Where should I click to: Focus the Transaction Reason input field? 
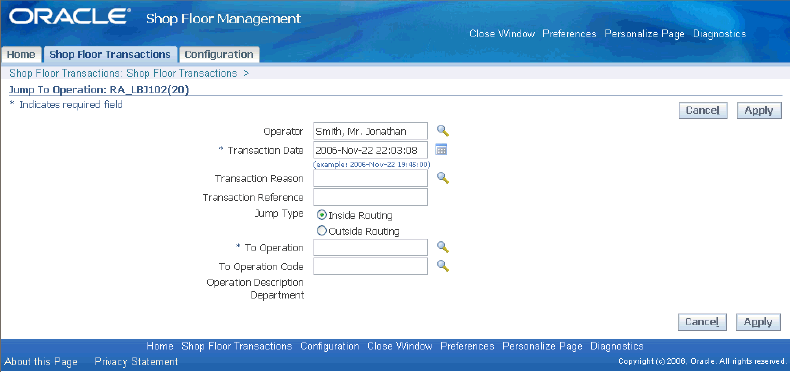pyautogui.click(x=370, y=178)
